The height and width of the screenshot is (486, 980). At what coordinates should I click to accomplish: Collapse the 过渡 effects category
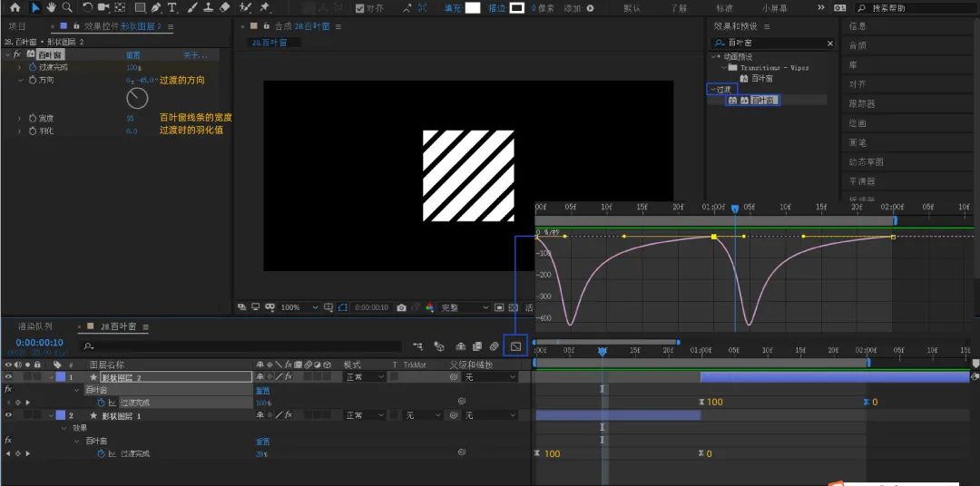tap(712, 90)
